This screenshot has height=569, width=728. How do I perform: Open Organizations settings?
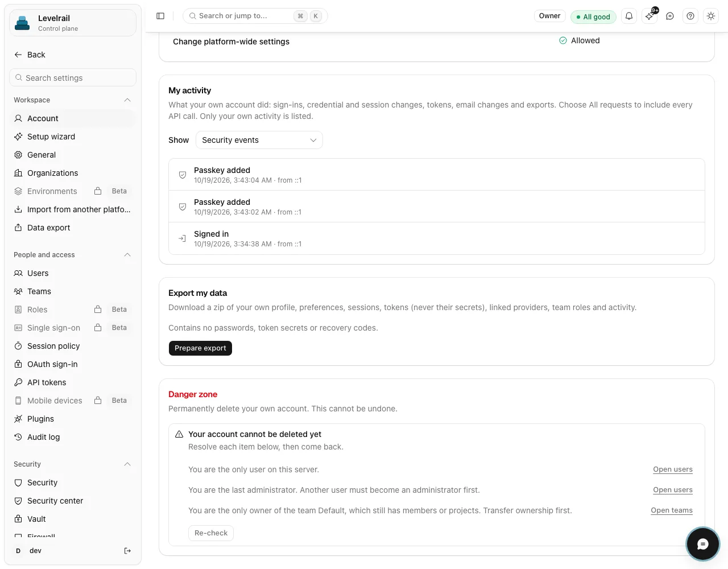pyautogui.click(x=73, y=173)
